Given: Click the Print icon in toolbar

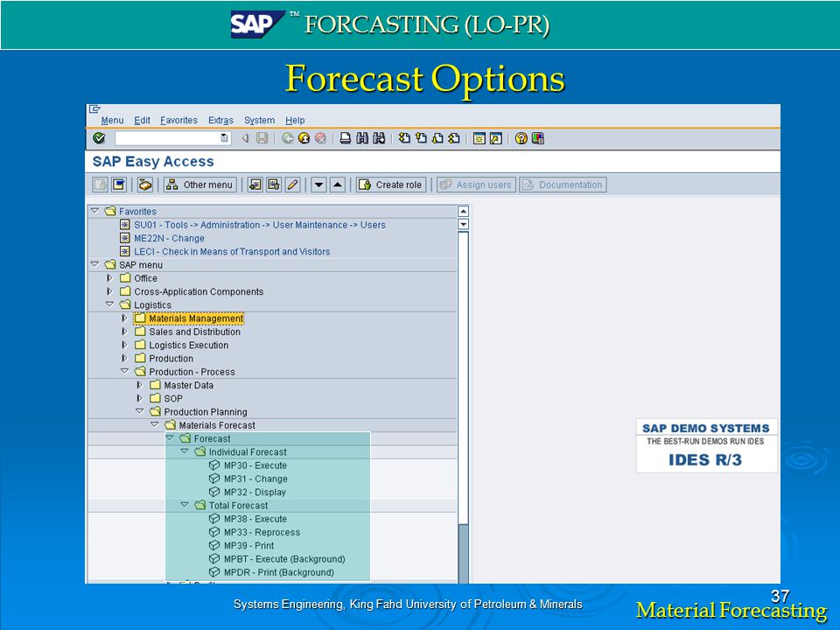Looking at the screenshot, I should tap(346, 138).
